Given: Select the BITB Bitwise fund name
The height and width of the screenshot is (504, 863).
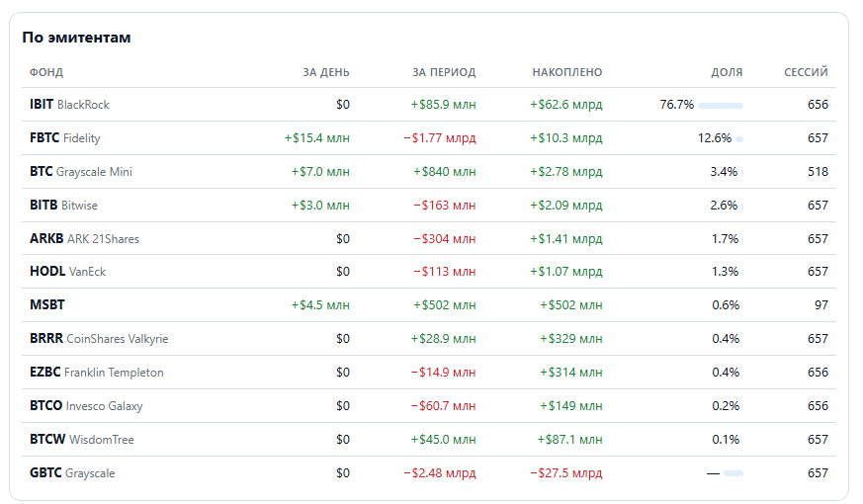Looking at the screenshot, I should 63,206.
